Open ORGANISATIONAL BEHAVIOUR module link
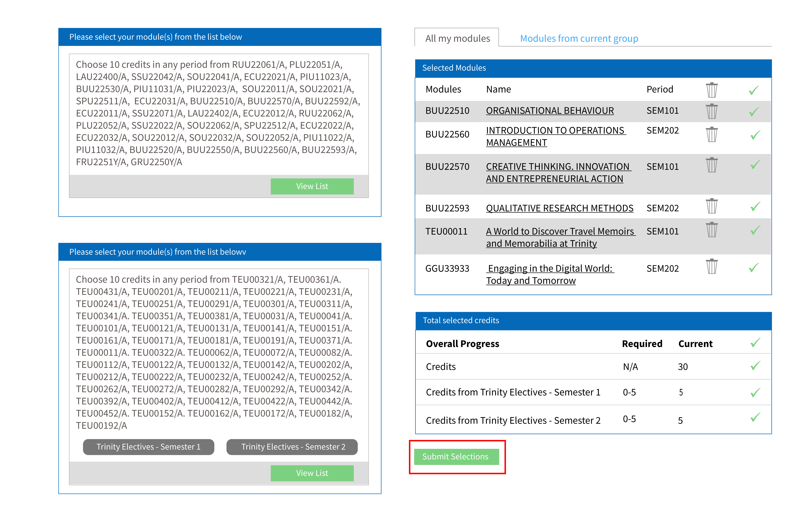This screenshot has width=812, height=511. point(550,111)
